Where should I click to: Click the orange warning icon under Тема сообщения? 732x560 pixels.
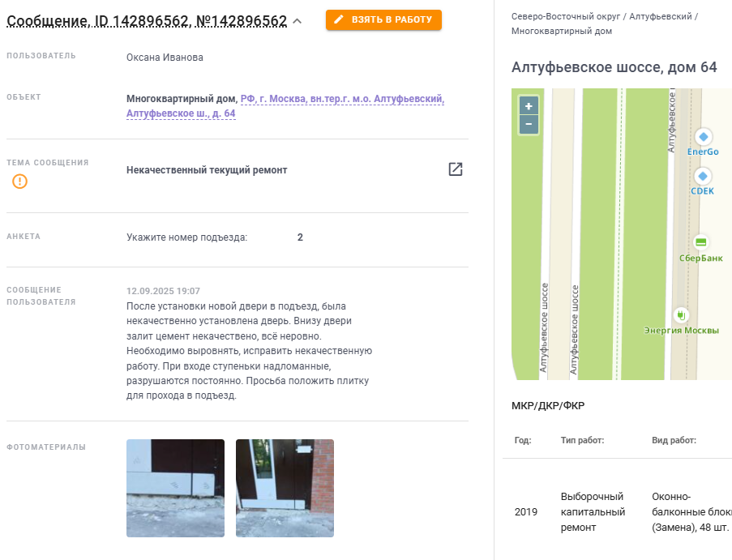19,181
